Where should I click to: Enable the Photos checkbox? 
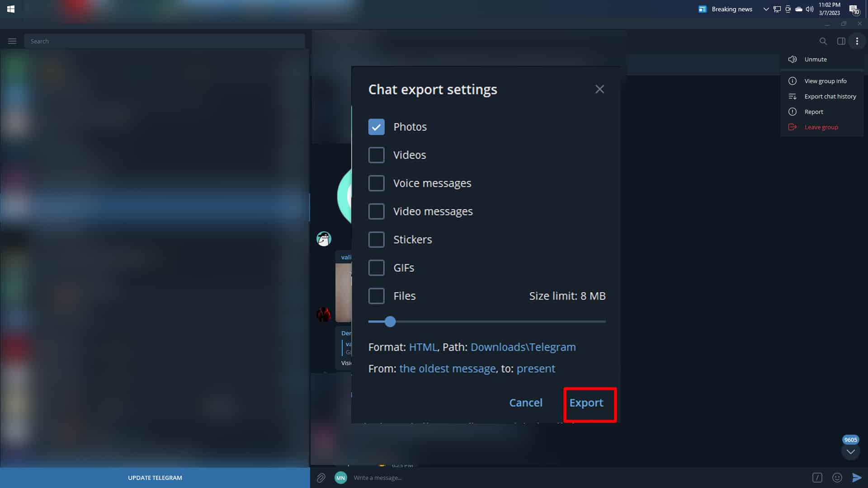376,127
